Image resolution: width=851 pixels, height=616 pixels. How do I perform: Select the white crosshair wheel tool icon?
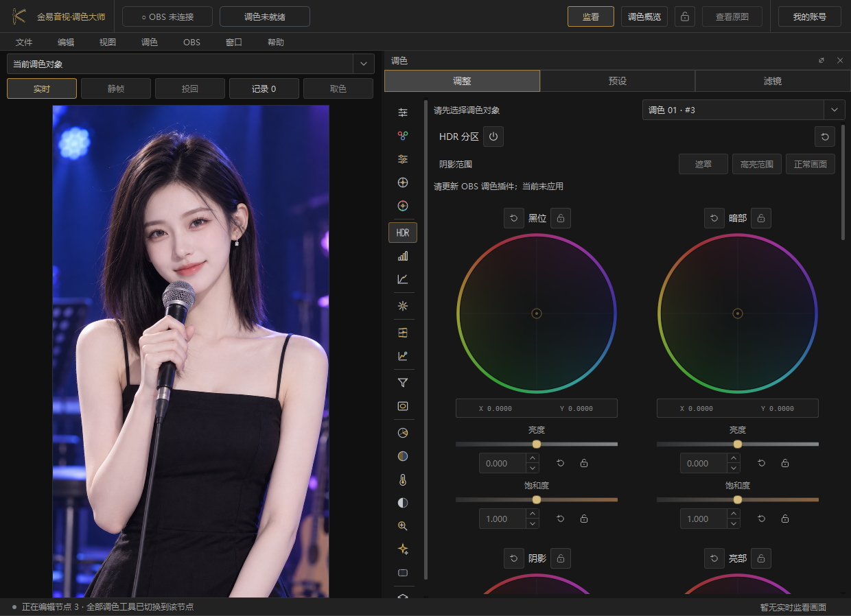[403, 182]
